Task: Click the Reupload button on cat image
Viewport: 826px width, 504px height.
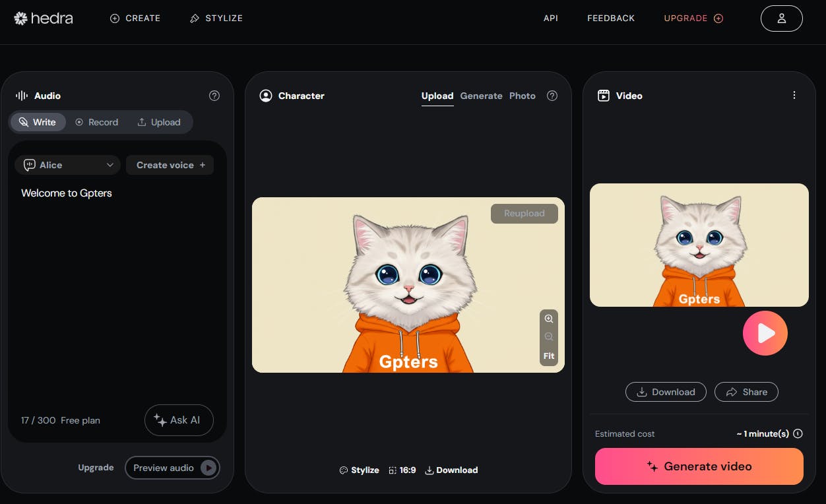Action: tap(524, 214)
